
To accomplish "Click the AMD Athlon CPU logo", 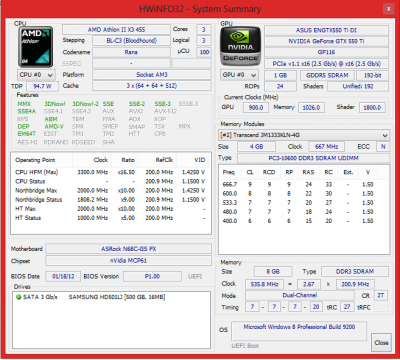I will tap(35, 47).
